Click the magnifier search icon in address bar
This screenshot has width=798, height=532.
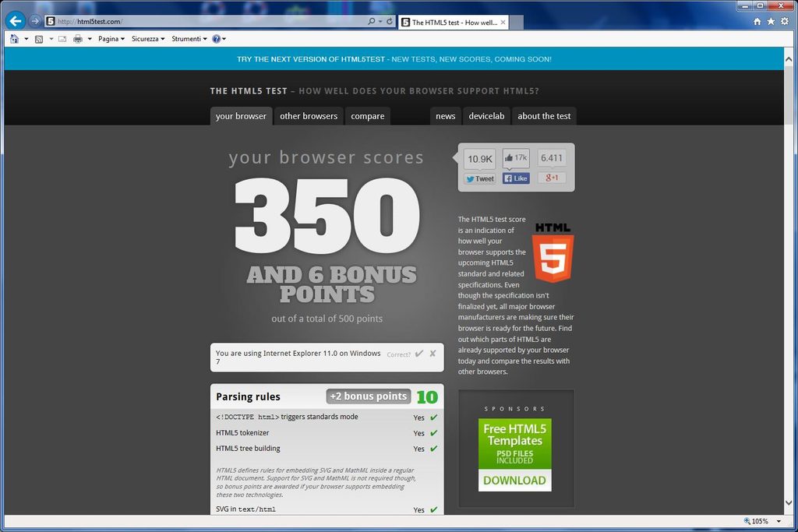click(x=371, y=21)
